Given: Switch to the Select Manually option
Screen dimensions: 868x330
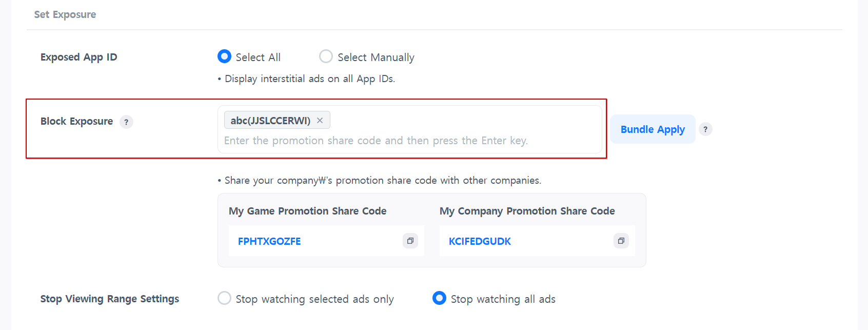Looking at the screenshot, I should coord(326,56).
